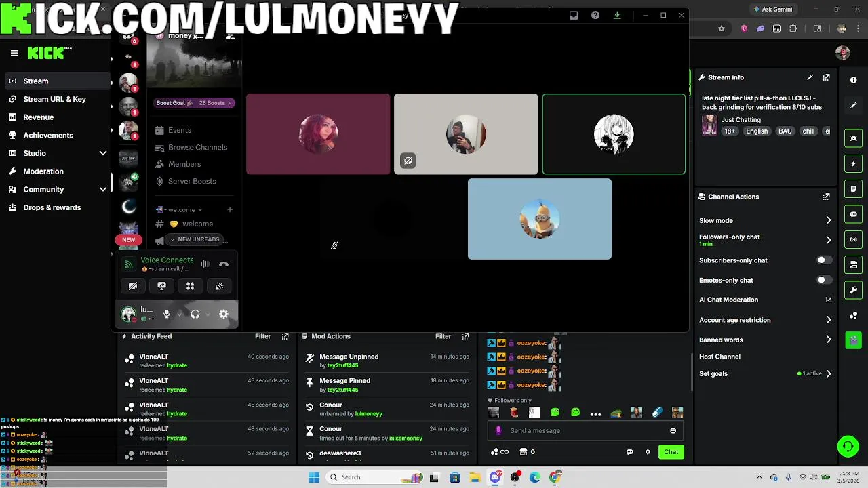The image size is (868, 488).
Task: Edit stream info with pencil icon
Action: point(810,77)
